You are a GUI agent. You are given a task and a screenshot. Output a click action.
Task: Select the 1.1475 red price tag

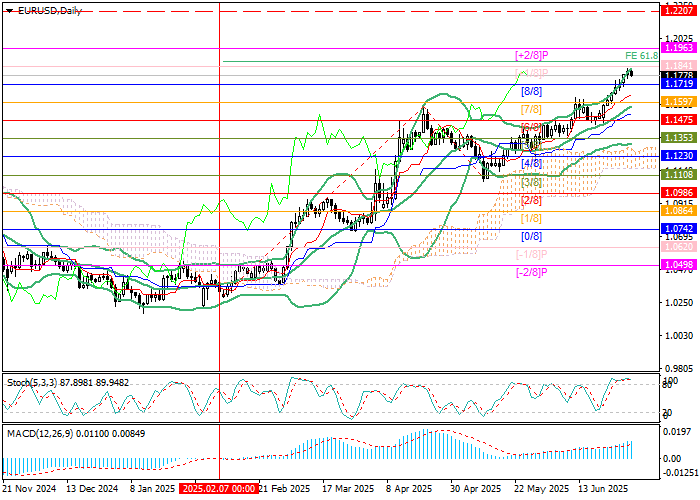tap(680, 120)
